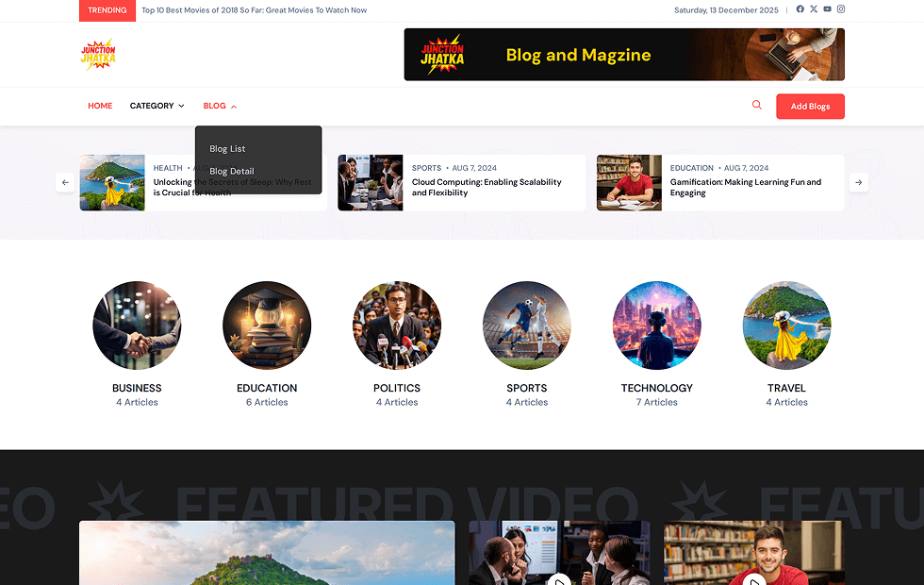Advance carousel with right arrow
924x585 pixels.
coord(858,182)
